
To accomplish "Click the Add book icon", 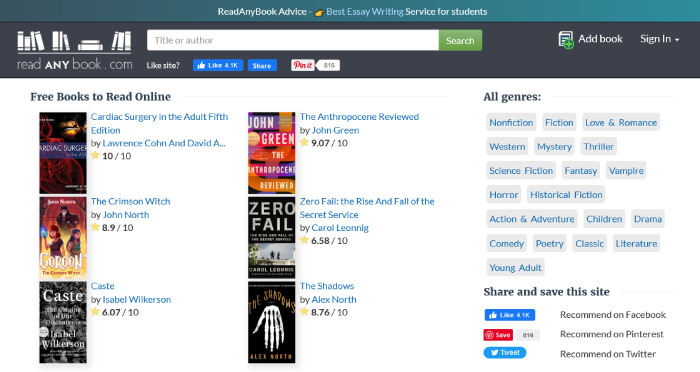I will tap(566, 40).
